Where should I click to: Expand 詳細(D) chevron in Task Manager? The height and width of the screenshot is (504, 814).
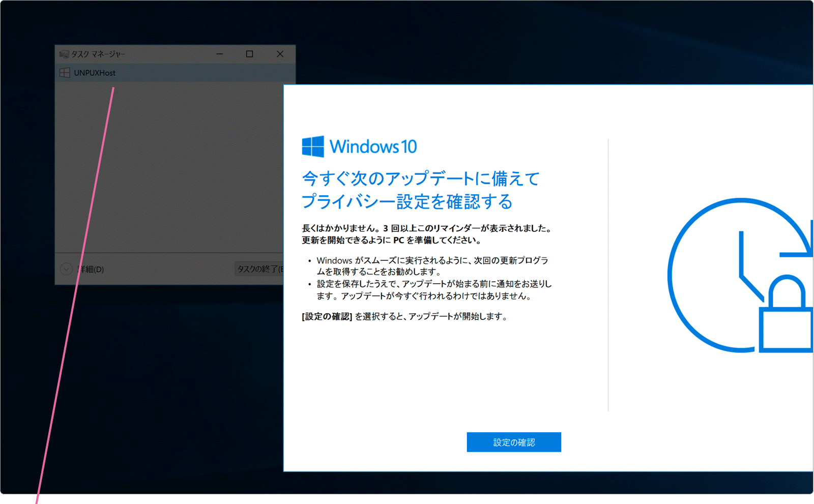click(x=66, y=269)
